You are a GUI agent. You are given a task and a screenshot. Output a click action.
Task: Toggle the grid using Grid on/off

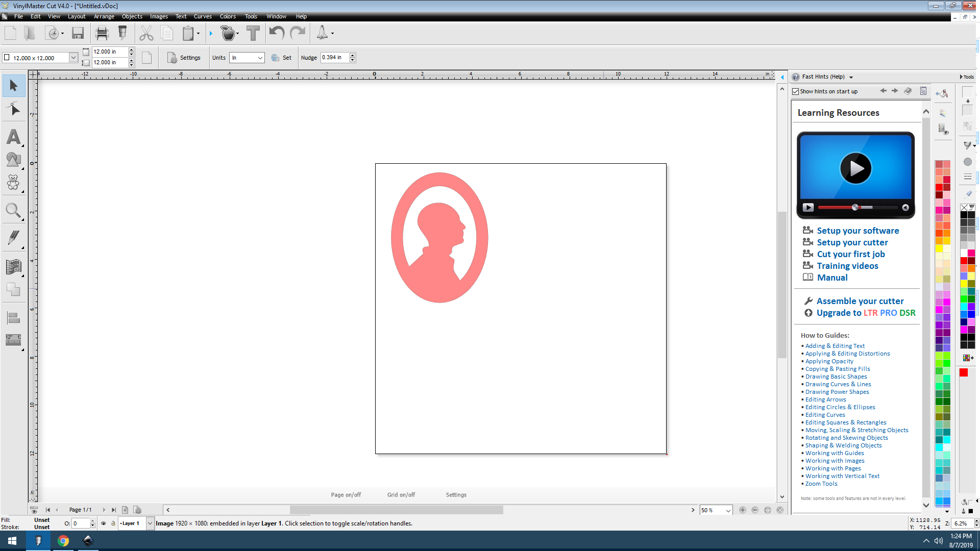(401, 494)
